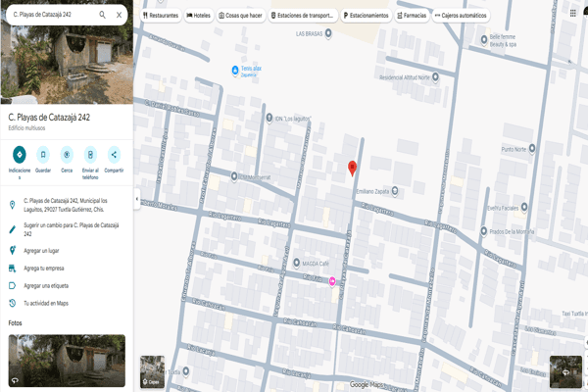588x392 pixels.
Task: Open the Street View thumbnail at bottom right
Action: click(566, 370)
